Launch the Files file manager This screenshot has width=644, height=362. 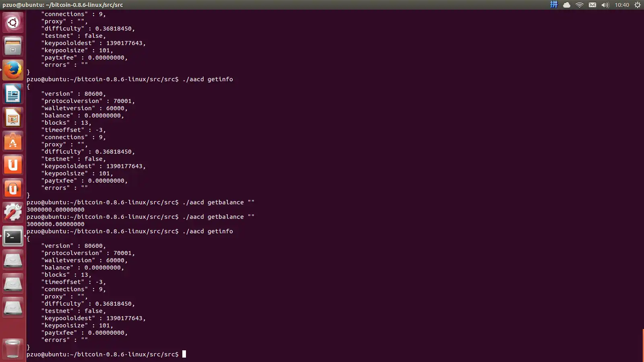coord(13,46)
